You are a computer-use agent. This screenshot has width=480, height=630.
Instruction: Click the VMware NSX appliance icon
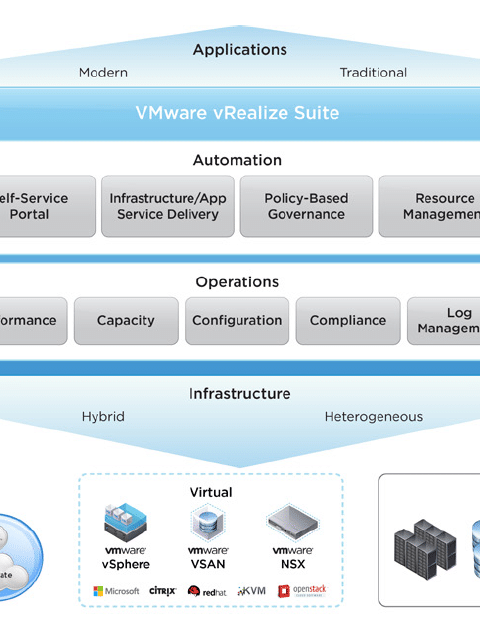293,522
